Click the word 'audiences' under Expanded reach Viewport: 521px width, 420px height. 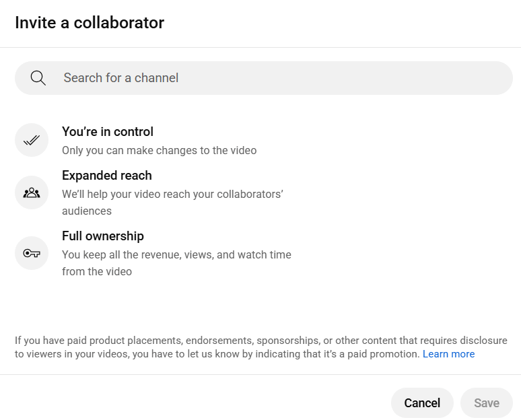86,211
